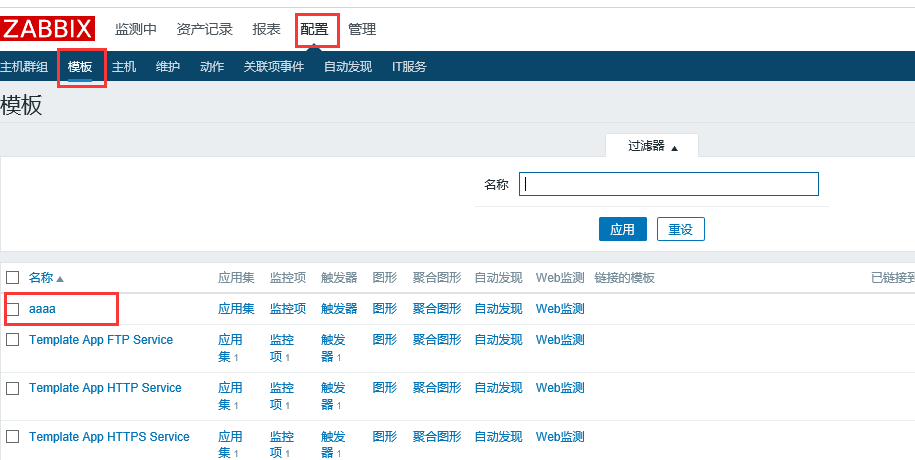
Task: Go to 维护 submenu
Action: (x=167, y=67)
